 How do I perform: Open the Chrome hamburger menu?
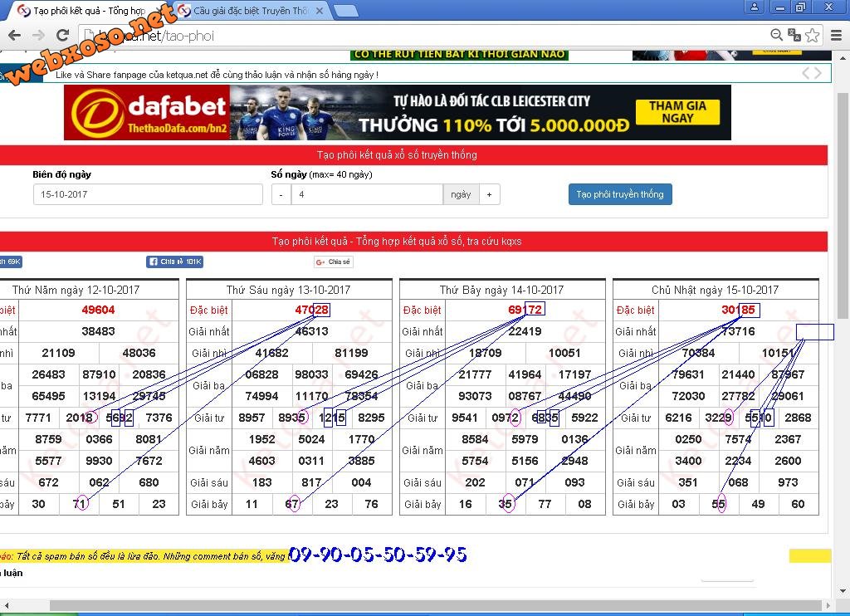click(x=835, y=35)
